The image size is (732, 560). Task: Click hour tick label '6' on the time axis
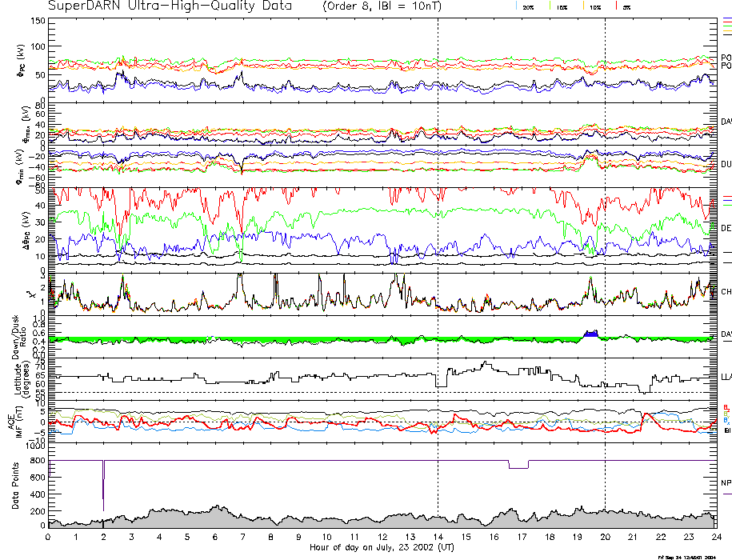tap(214, 537)
